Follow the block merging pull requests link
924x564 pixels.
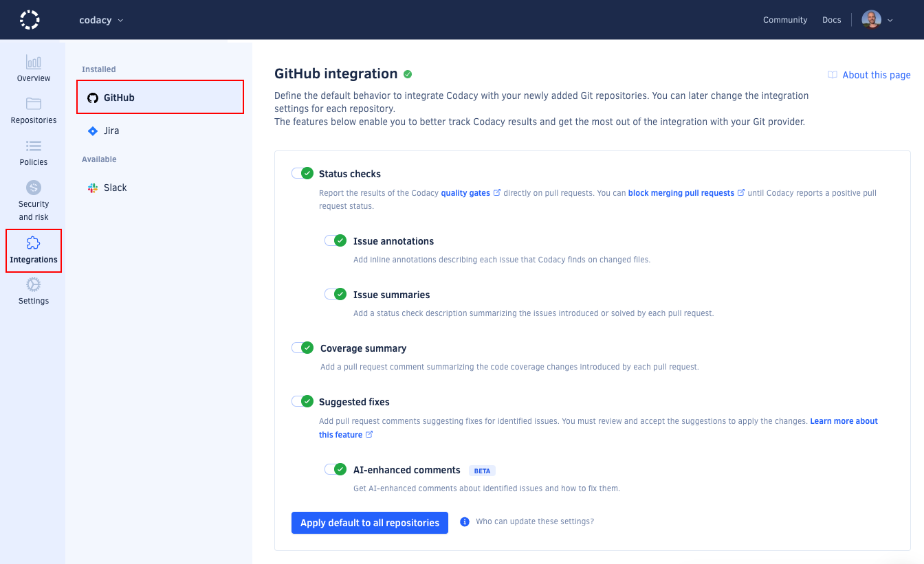coord(681,193)
